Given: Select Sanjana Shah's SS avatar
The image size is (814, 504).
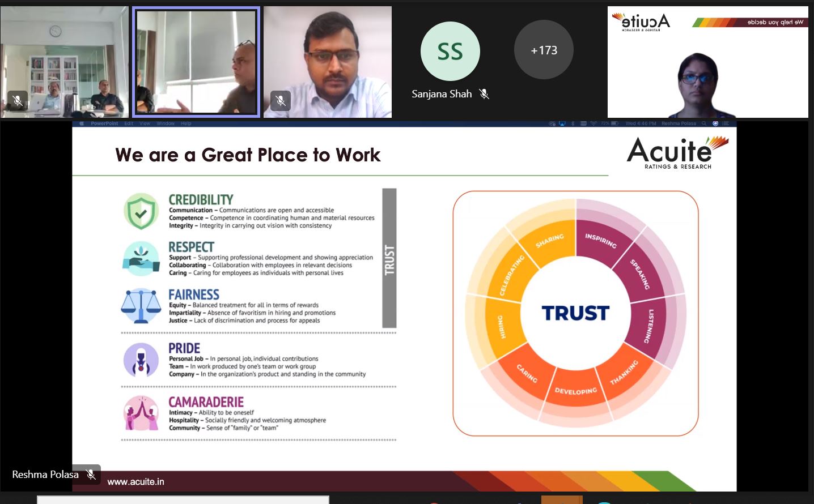Looking at the screenshot, I should pos(450,52).
